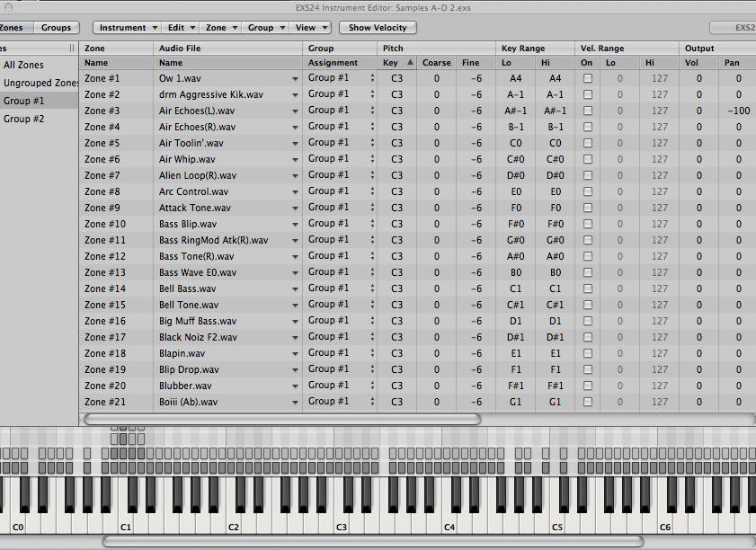756x550 pixels.
Task: Select All Zones in the sidebar
Action: point(23,65)
